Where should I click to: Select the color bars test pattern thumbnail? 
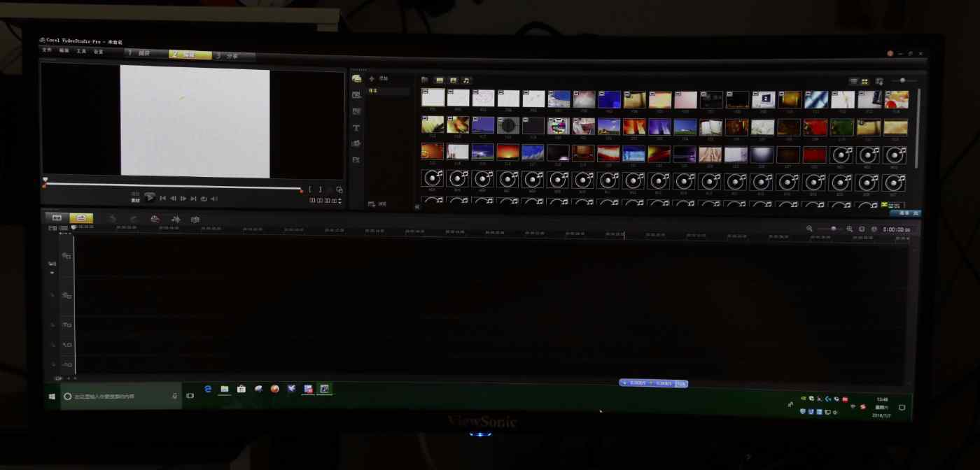[558, 126]
